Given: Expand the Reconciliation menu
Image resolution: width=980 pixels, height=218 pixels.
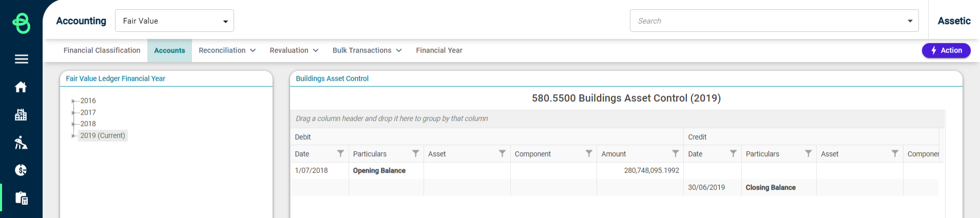Looking at the screenshot, I should (227, 50).
